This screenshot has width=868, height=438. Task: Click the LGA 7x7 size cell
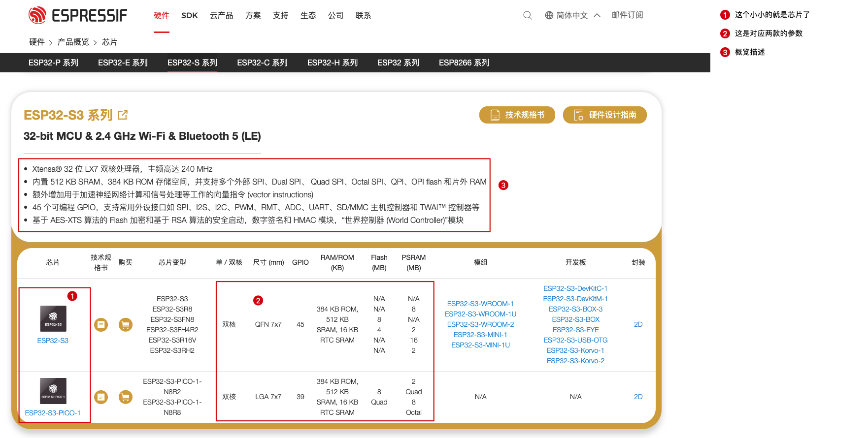268,397
